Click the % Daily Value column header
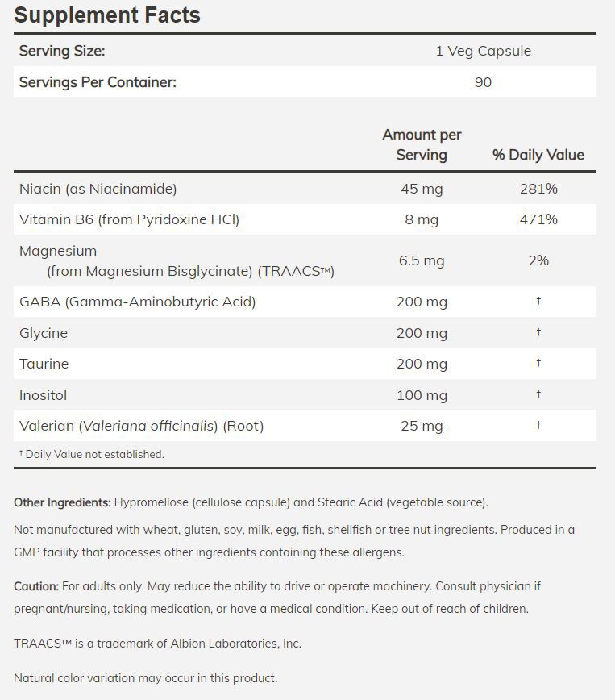This screenshot has width=615, height=700. point(538,154)
